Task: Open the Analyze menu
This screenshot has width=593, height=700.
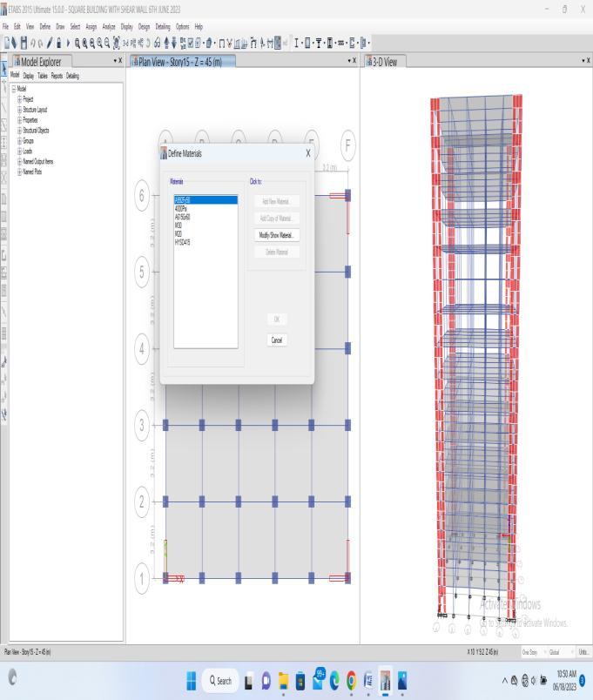Action: [109, 27]
